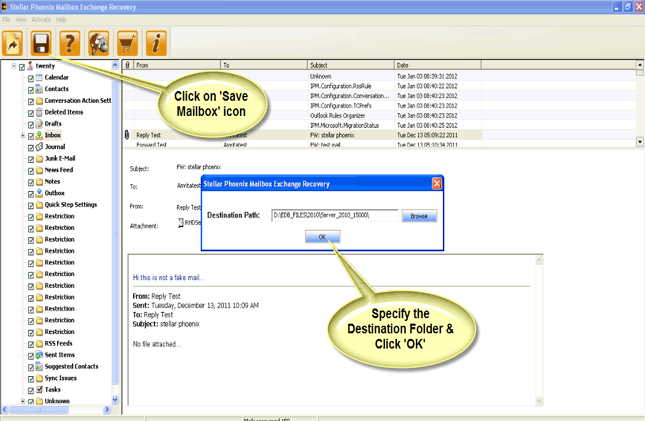Toggle the Conversation Action Settings checkbox

click(x=31, y=101)
